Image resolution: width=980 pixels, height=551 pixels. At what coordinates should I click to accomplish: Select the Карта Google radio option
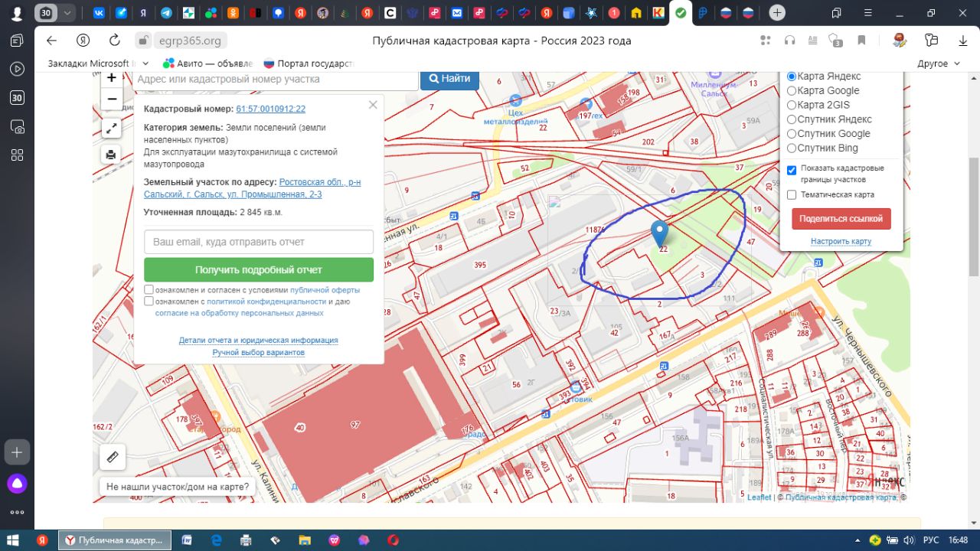[792, 91]
